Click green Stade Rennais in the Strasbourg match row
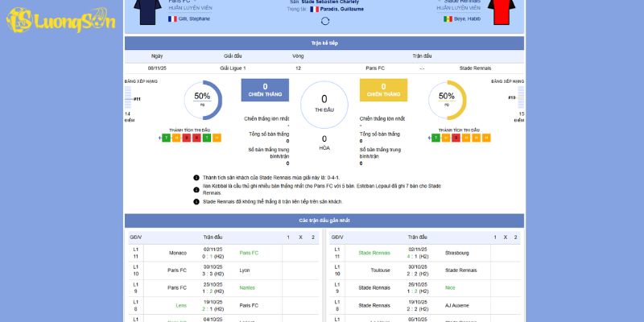The height and width of the screenshot is (322, 644). [374, 253]
